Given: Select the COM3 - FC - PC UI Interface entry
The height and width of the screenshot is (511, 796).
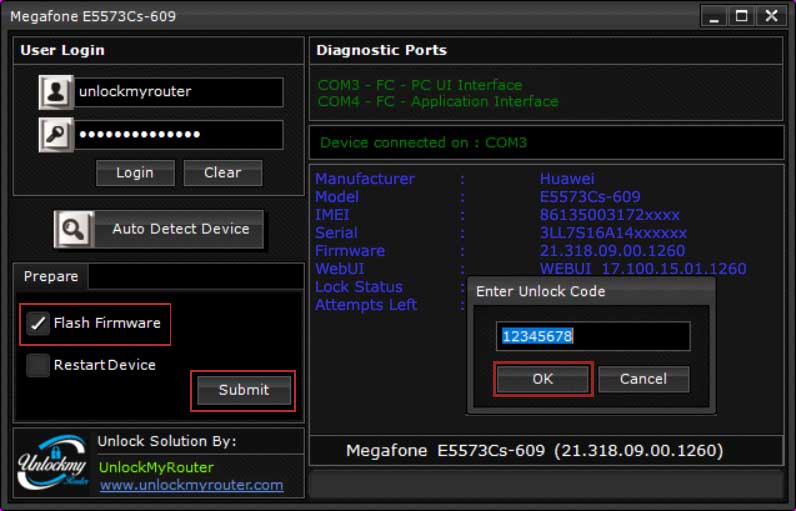Looking at the screenshot, I should pos(420,85).
